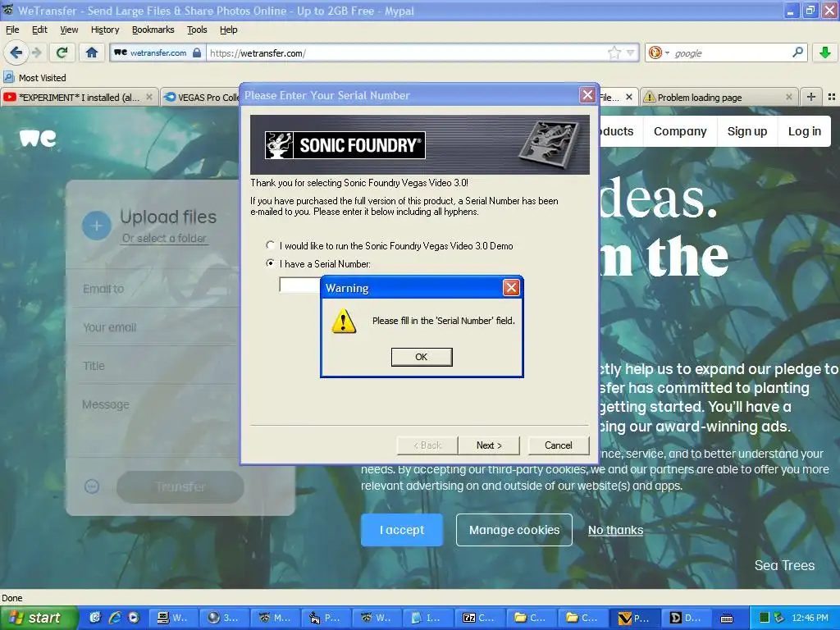This screenshot has width=840, height=630.
Task: Launch Windows Media Player from quick launch
Action: point(134,618)
